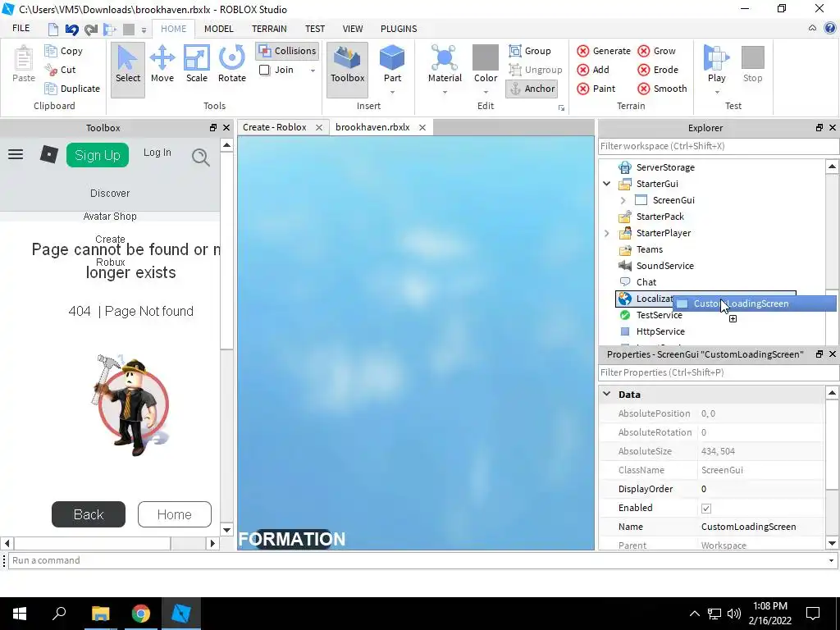This screenshot has height=630, width=840.
Task: Expand the ScreenGui tree node
Action: (x=623, y=200)
